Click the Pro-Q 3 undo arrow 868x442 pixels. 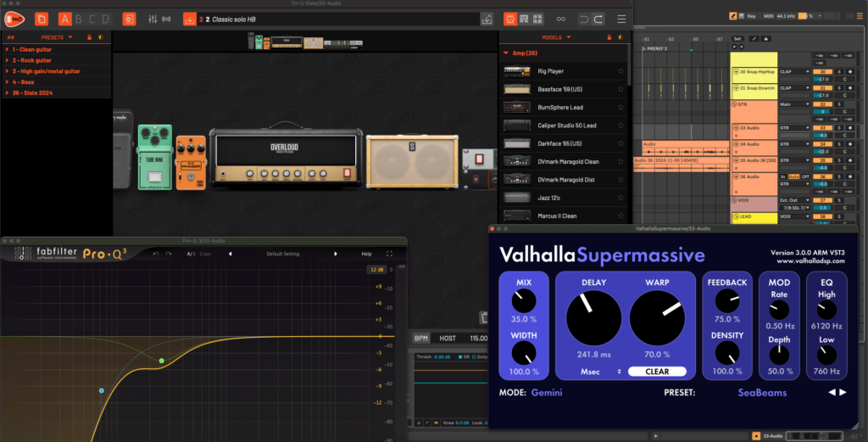pyautogui.click(x=156, y=254)
